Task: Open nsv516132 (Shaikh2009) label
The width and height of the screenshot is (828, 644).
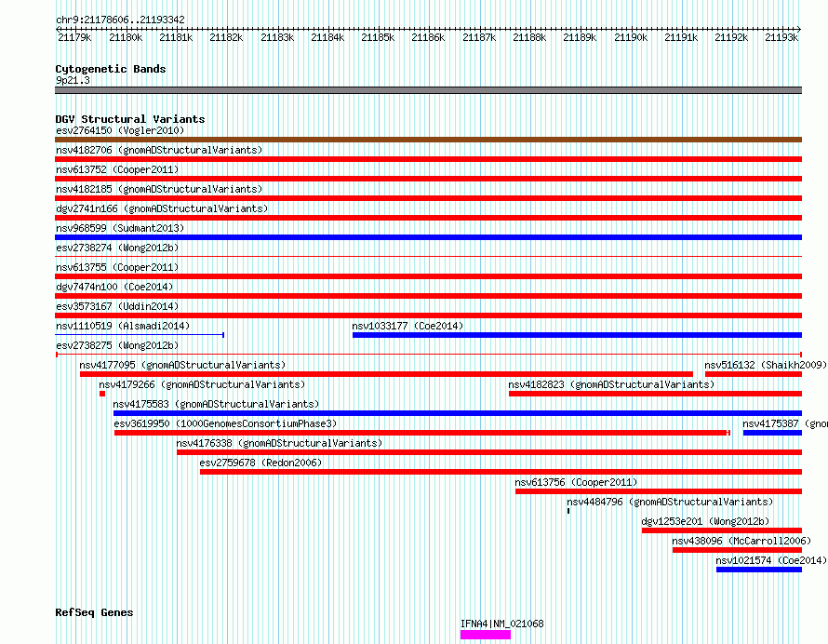Action: point(766,365)
